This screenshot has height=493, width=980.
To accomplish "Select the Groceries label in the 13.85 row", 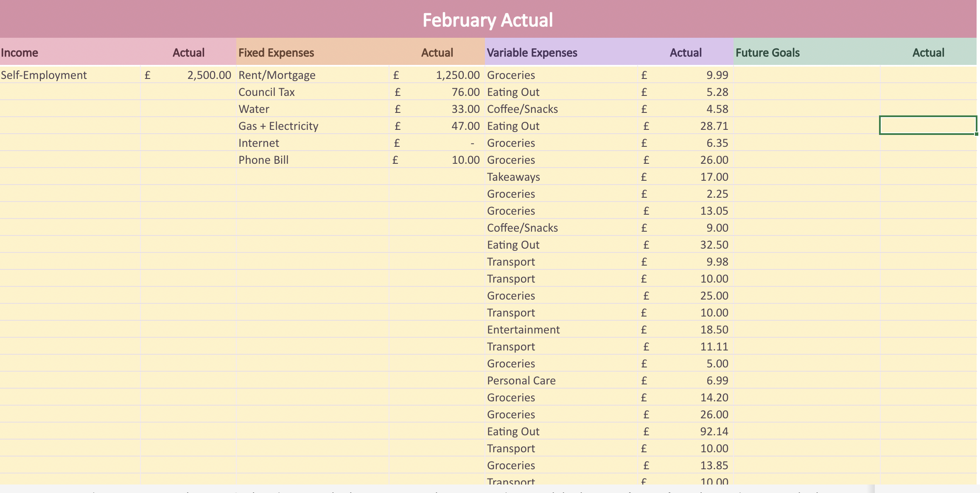I will 561,465.
